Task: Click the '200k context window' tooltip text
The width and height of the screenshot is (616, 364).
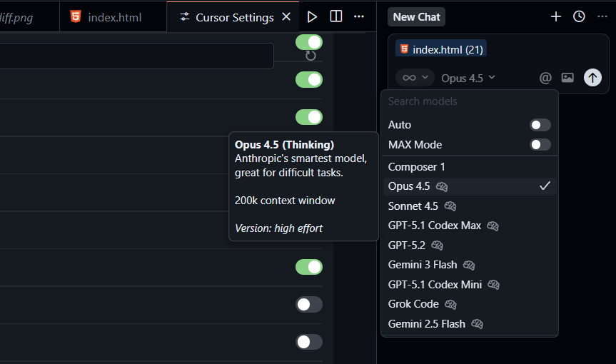Action: [x=285, y=201]
